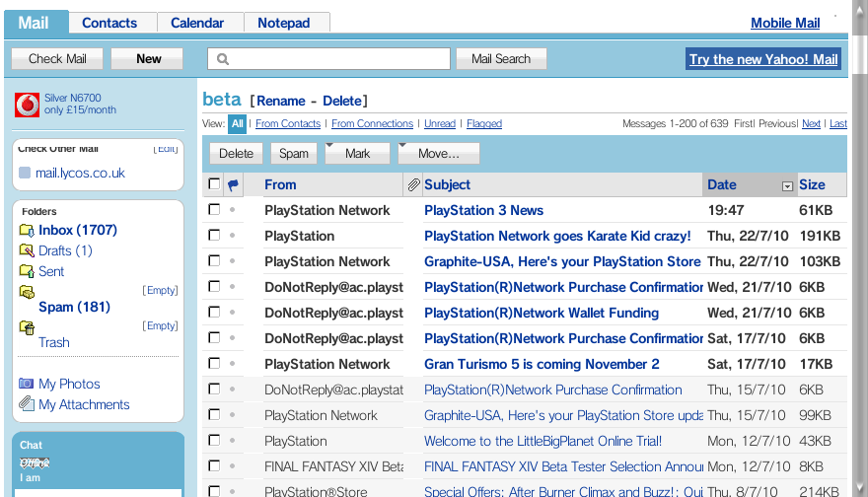This screenshot has width=868, height=497.
Task: Click the magnifier icon in search box
Action: click(x=223, y=58)
